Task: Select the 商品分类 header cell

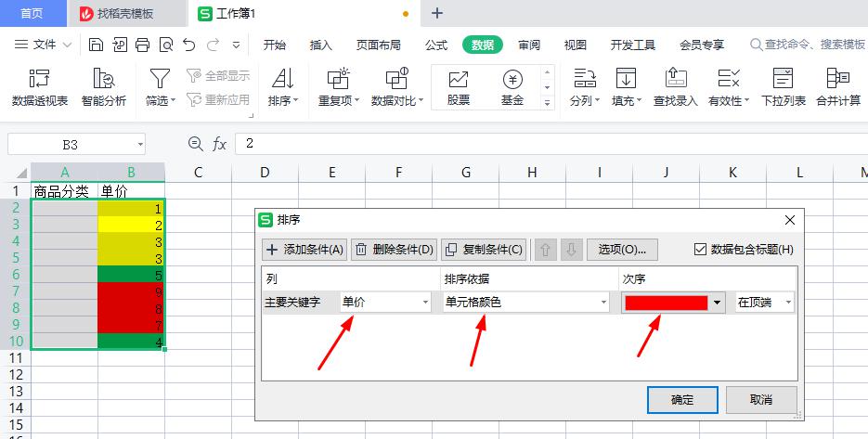Action: pyautogui.click(x=64, y=191)
